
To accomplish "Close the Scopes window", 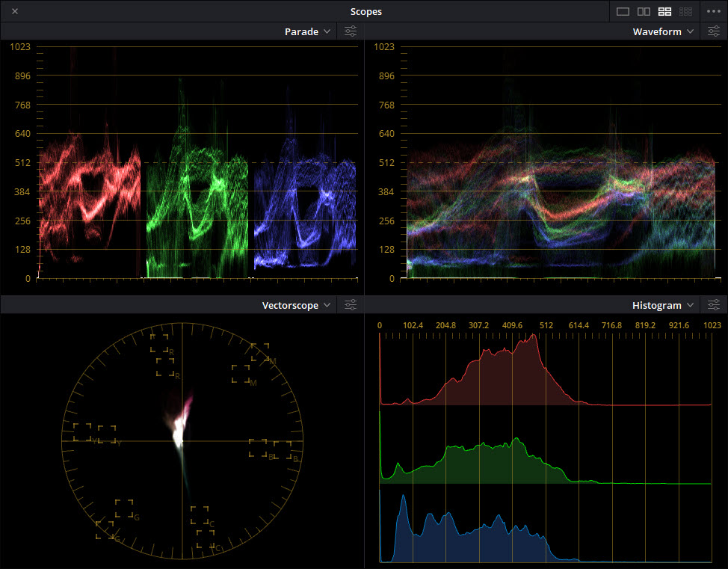I will coord(15,11).
